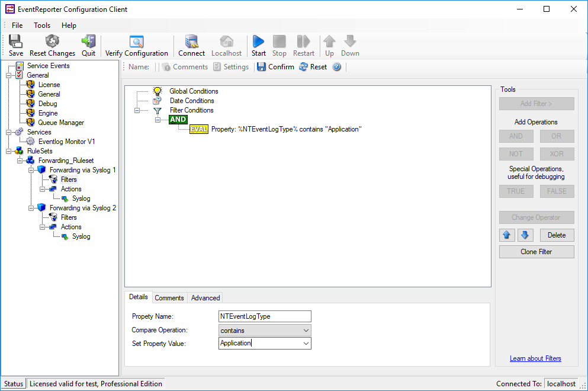This screenshot has height=391, width=588.
Task: Click the yellow EVAL node icon
Action: click(x=199, y=129)
